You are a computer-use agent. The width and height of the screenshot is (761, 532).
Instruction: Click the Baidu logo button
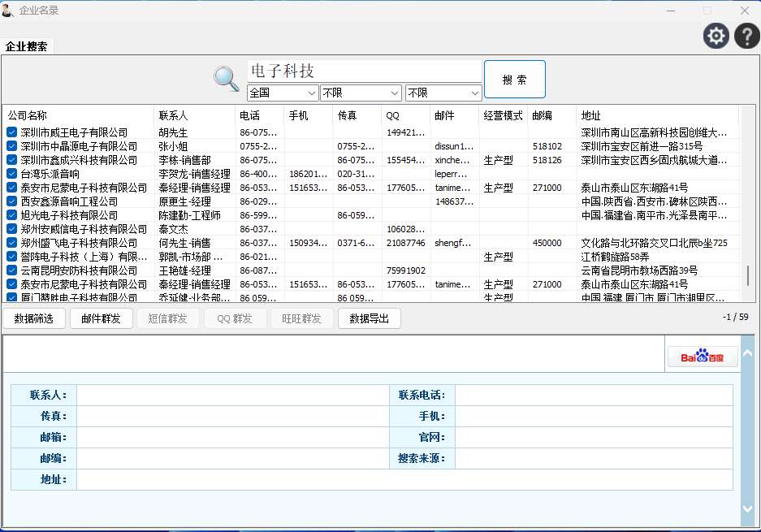point(703,357)
